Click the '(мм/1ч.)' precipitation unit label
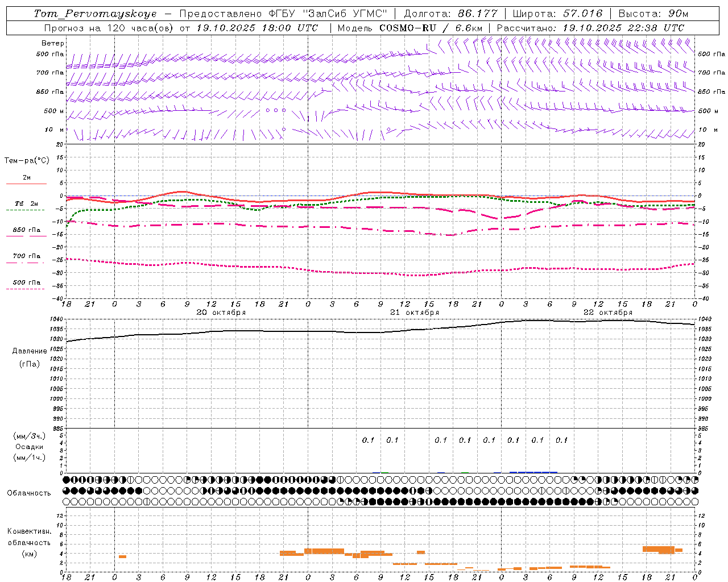Viewport: 728px width, 582px height. [30, 458]
